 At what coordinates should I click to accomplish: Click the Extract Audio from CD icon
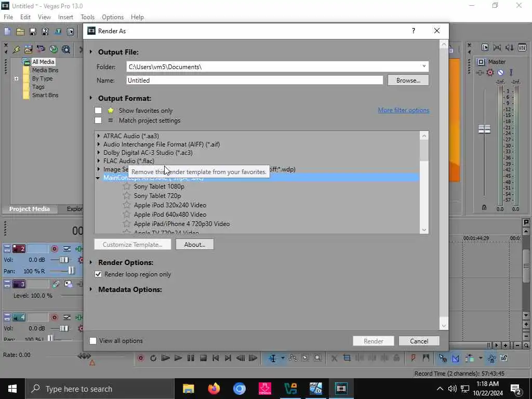54,49
